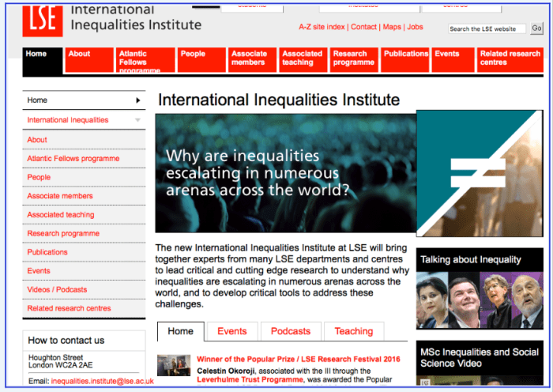The image size is (553, 392).
Task: Select Atlantic Fellows programme in top navigation
Action: 145,61
